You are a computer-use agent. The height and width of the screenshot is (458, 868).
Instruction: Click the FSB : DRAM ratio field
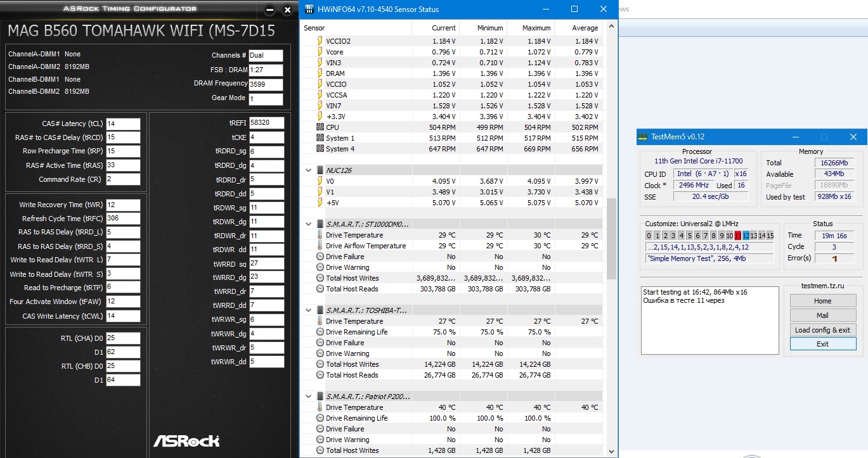pyautogui.click(x=266, y=70)
